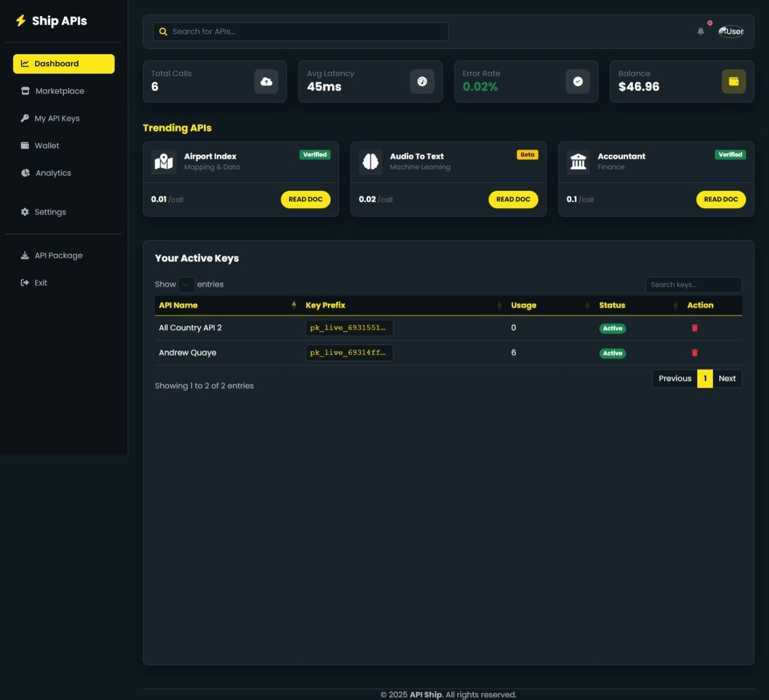This screenshot has width=769, height=700.
Task: View Analytics from the sidebar
Action: (52, 172)
